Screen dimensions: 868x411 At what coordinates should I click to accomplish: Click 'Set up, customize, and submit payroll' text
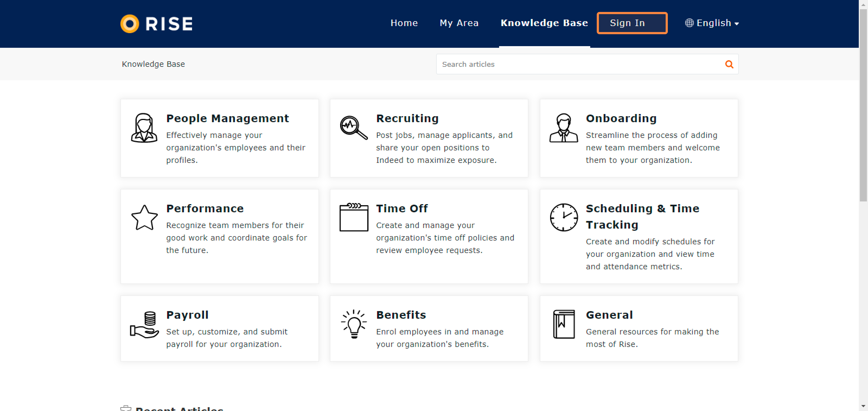pyautogui.click(x=226, y=338)
